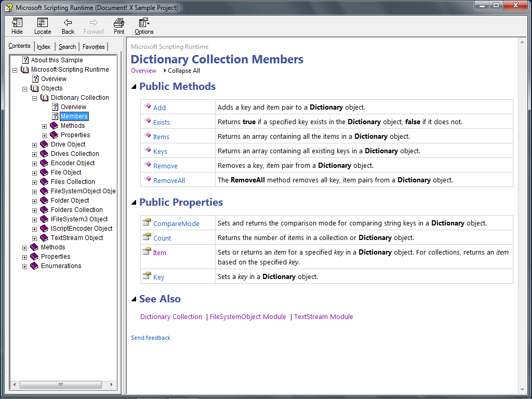
Task: Click Collapse All link
Action: 184,71
